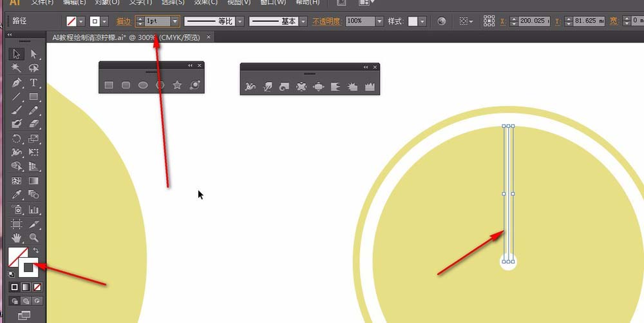Select the Column Graph tool
The image size is (644, 323).
[x=33, y=210]
